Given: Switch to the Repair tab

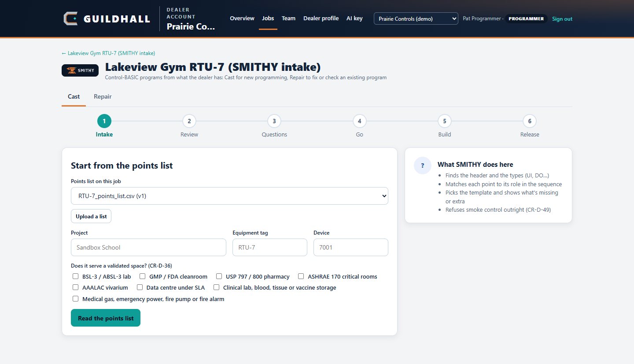Looking at the screenshot, I should click(103, 97).
